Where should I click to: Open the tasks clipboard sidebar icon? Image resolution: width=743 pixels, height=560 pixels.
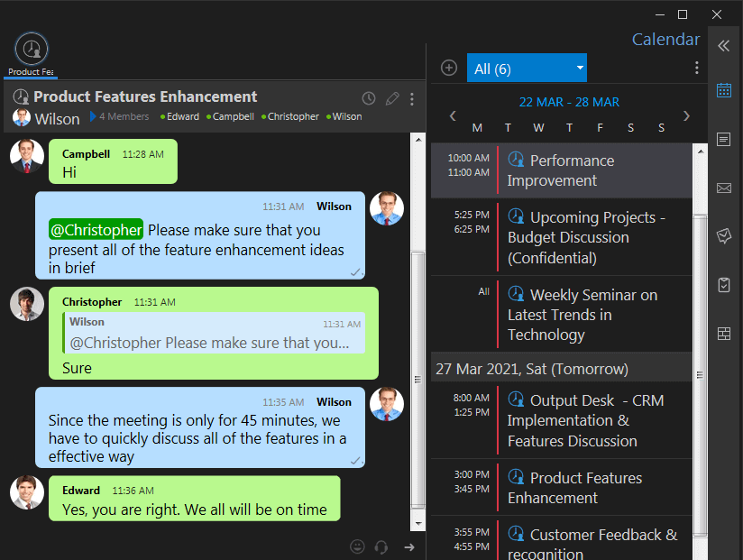[x=723, y=285]
